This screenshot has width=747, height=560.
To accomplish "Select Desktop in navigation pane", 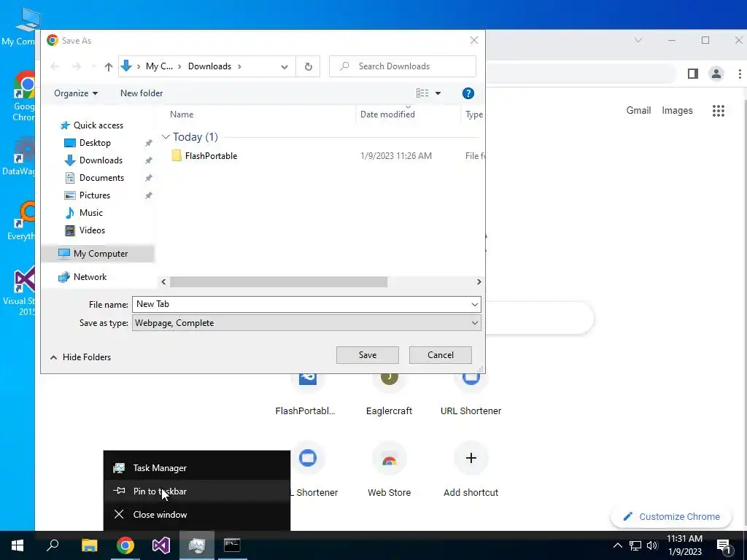I will coord(95,143).
